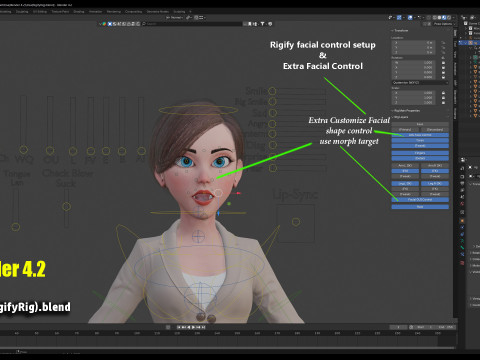Image resolution: width=480 pixels, height=360 pixels.
Task: Click the colorful icon left of search bar
Action: pyautogui.click(x=104, y=24)
